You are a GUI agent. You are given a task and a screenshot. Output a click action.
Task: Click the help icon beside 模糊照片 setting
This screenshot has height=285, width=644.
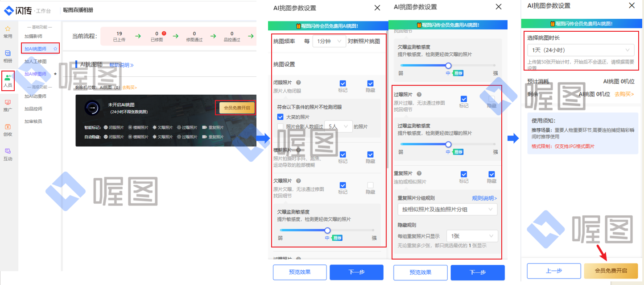pyautogui.click(x=298, y=150)
